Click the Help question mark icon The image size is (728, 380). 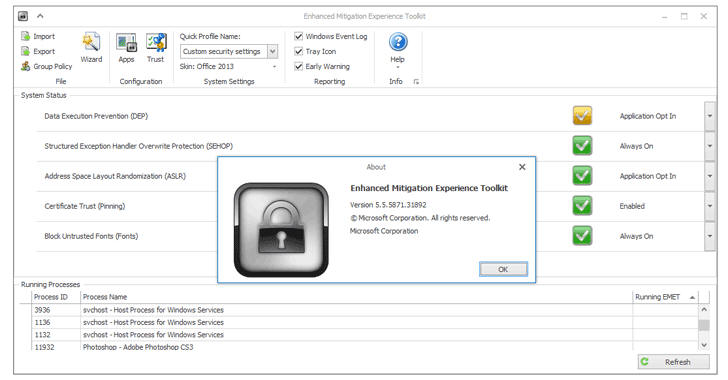click(398, 42)
